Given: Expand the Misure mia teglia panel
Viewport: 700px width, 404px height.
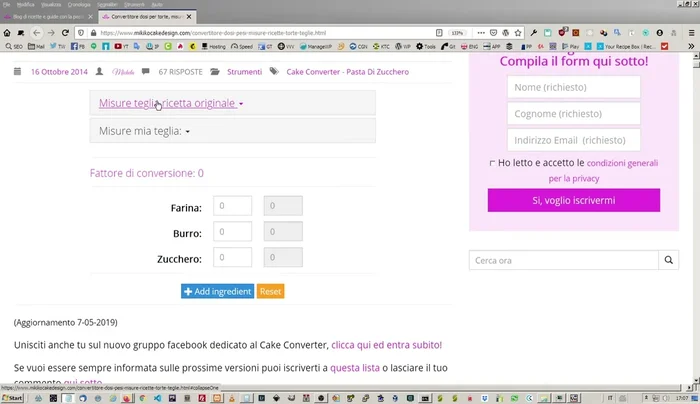Looking at the screenshot, I should point(145,130).
